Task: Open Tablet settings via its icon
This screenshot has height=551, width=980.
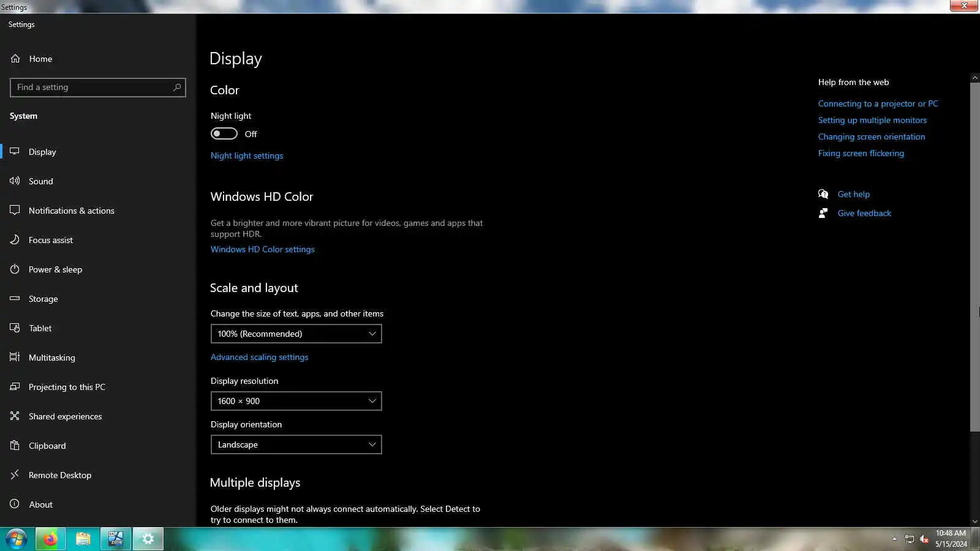Action: [x=15, y=328]
